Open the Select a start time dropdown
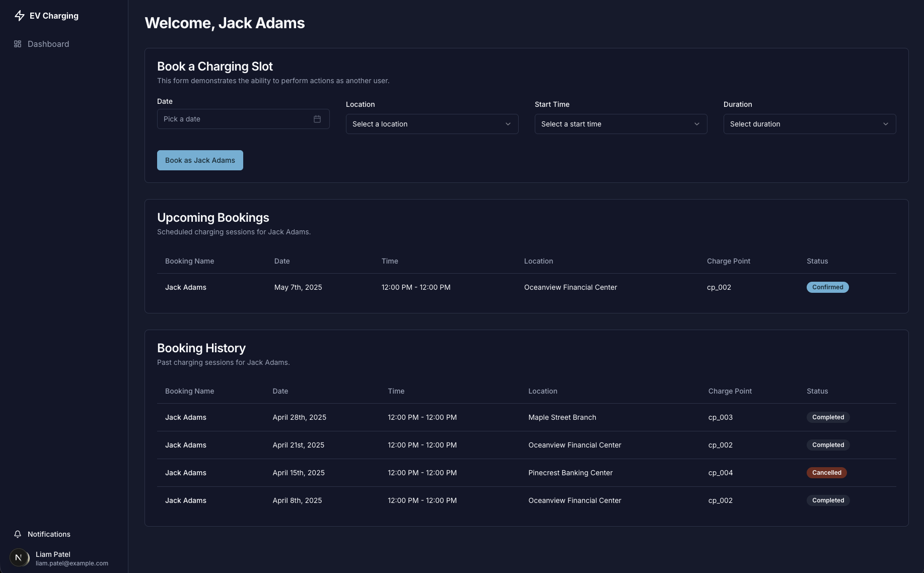The width and height of the screenshot is (924, 573). point(620,124)
